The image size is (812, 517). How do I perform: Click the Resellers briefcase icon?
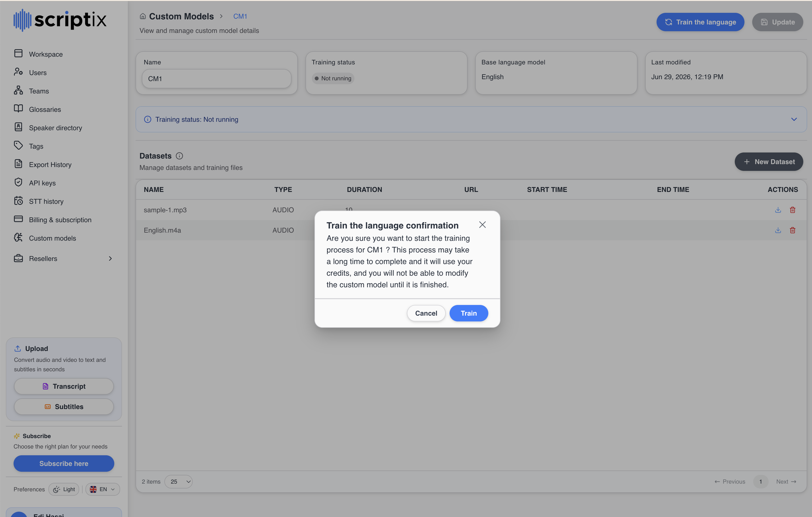pyautogui.click(x=18, y=258)
